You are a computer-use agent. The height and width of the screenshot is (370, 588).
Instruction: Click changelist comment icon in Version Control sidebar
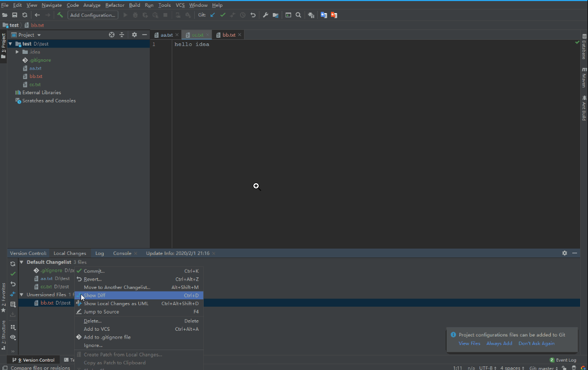pos(13,305)
